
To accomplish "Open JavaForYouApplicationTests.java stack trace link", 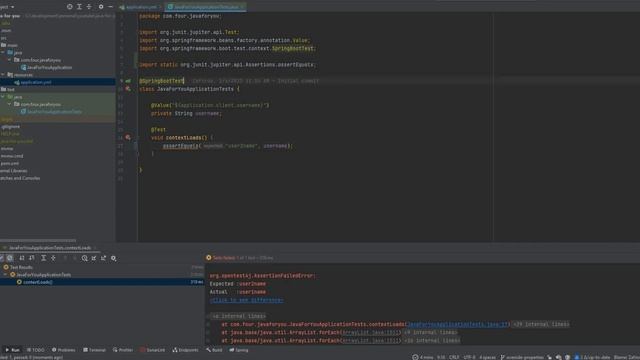I will tap(458, 324).
